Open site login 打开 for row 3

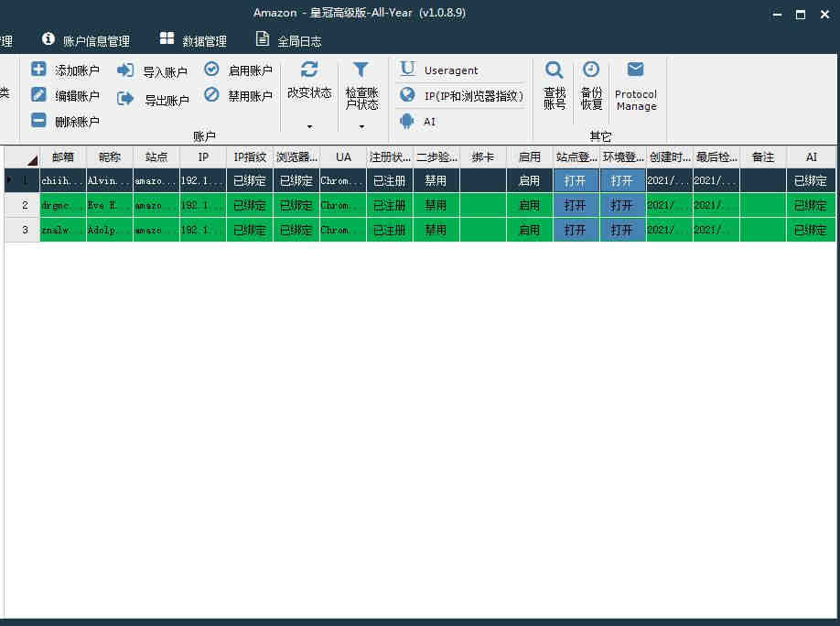[576, 230]
